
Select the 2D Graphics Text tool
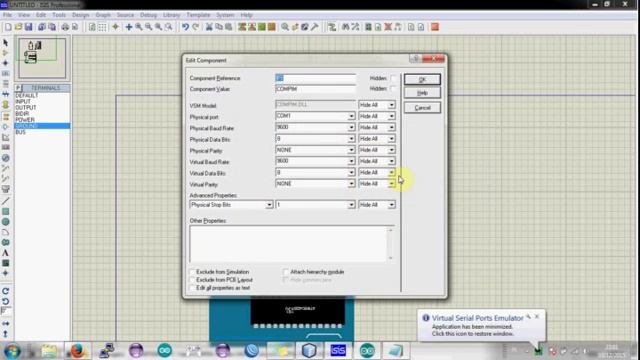coord(6,253)
